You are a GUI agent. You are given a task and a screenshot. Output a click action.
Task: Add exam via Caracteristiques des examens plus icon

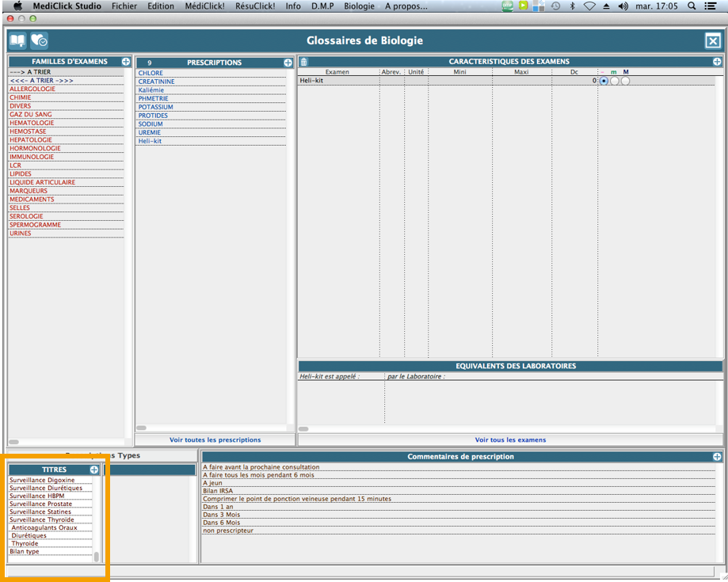tap(717, 62)
